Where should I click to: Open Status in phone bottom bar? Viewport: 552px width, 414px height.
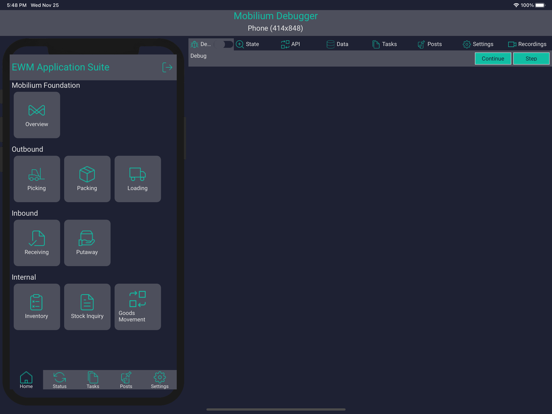59,380
